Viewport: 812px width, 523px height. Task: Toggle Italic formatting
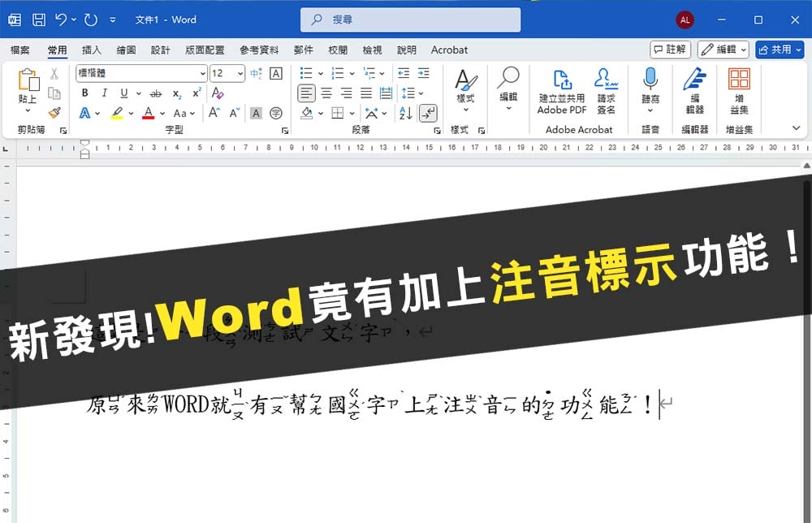[x=104, y=93]
